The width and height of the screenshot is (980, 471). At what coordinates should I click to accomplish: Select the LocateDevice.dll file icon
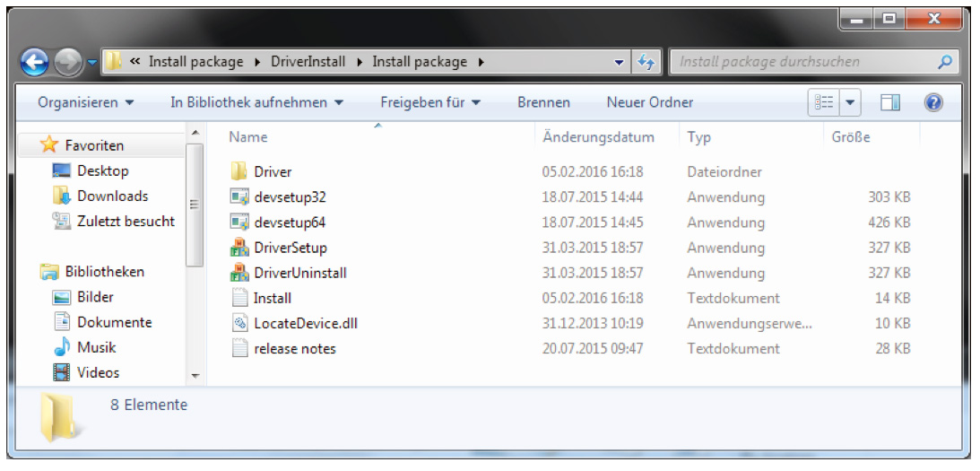[x=239, y=323]
